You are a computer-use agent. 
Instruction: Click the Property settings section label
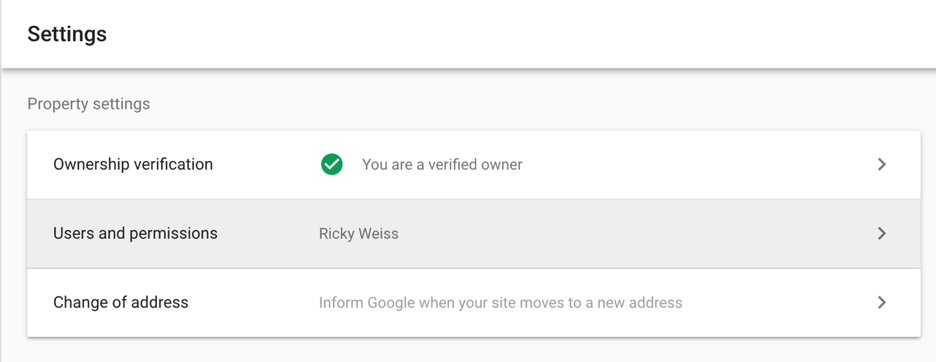(x=89, y=104)
